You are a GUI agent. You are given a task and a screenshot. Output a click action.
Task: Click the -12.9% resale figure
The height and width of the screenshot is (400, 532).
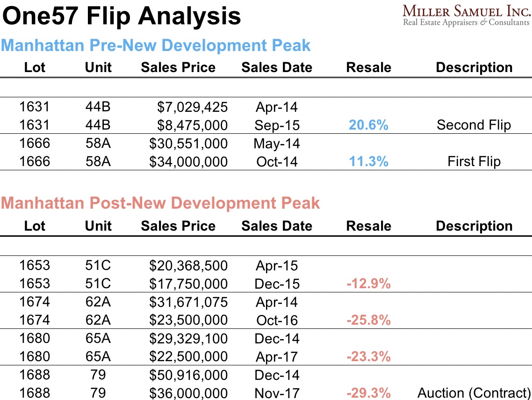(368, 284)
